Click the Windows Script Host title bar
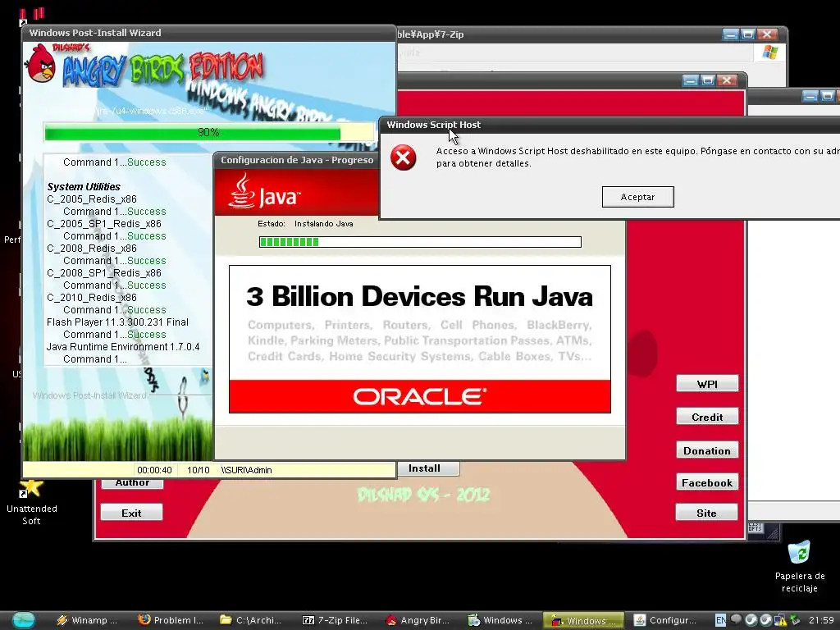 pos(609,125)
